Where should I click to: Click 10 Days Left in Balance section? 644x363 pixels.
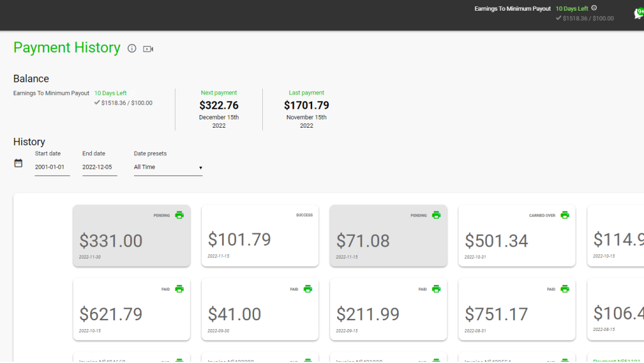click(x=111, y=93)
